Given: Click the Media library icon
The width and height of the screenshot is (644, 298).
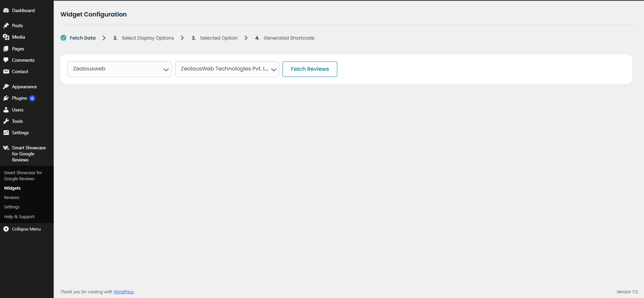Looking at the screenshot, I should tap(6, 37).
